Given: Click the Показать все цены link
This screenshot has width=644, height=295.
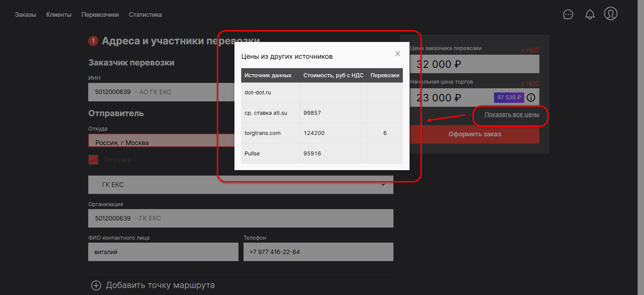Looking at the screenshot, I should (x=512, y=114).
